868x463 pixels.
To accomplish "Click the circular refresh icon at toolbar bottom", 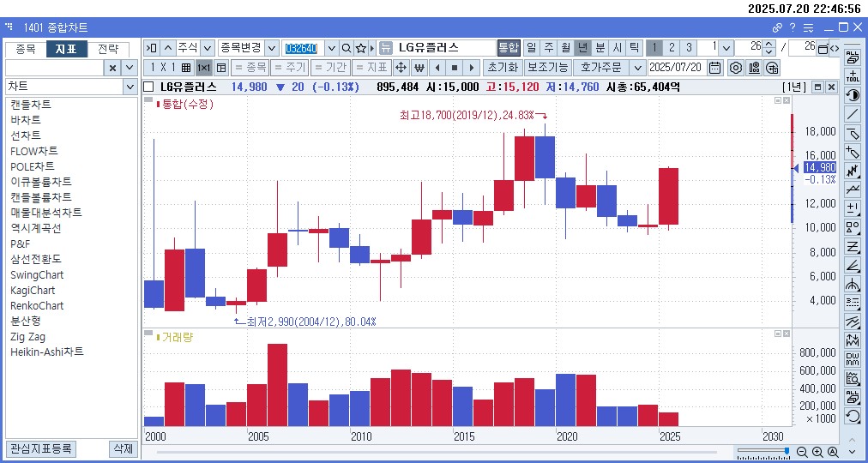I will [853, 416].
